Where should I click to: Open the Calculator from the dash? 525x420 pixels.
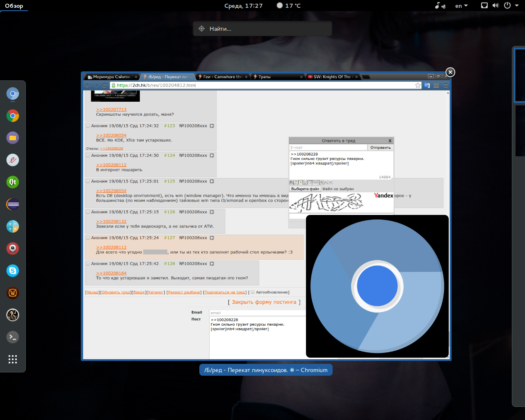point(13,226)
